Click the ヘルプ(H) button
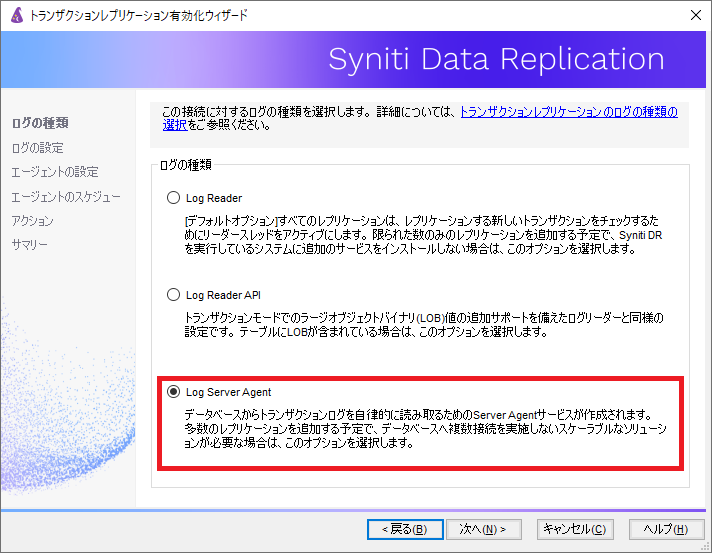Image resolution: width=712 pixels, height=553 pixels. tap(666, 529)
